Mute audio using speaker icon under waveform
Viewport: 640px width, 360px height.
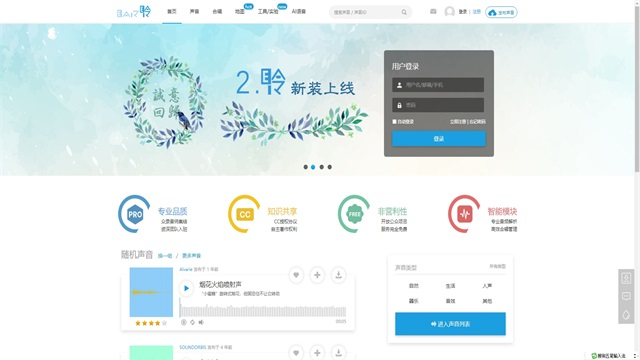pos(201,322)
